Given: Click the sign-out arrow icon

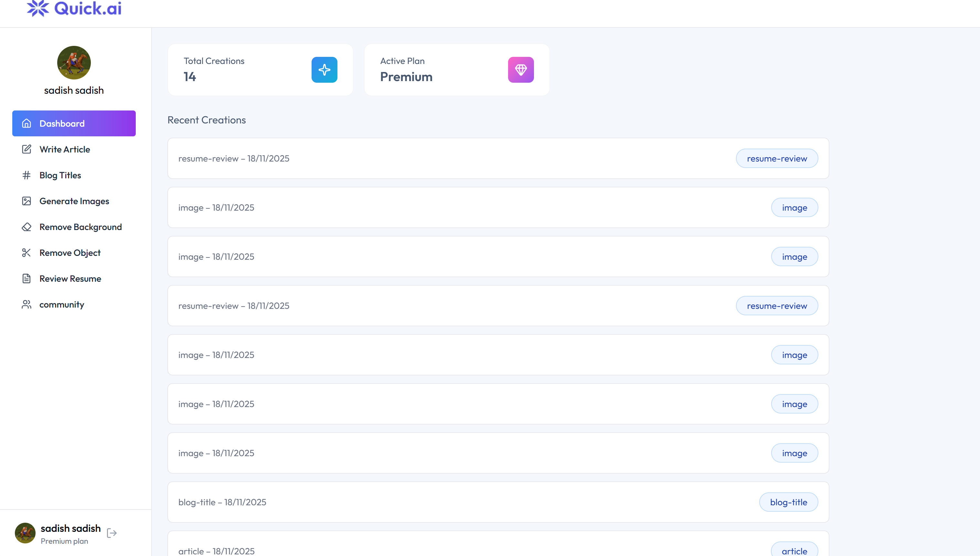Looking at the screenshot, I should pos(112,533).
